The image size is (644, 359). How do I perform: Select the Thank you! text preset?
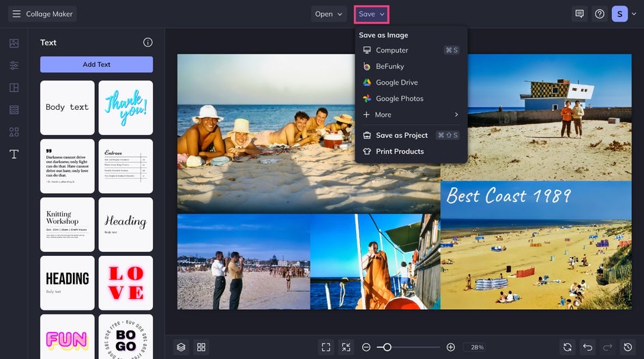coord(126,108)
